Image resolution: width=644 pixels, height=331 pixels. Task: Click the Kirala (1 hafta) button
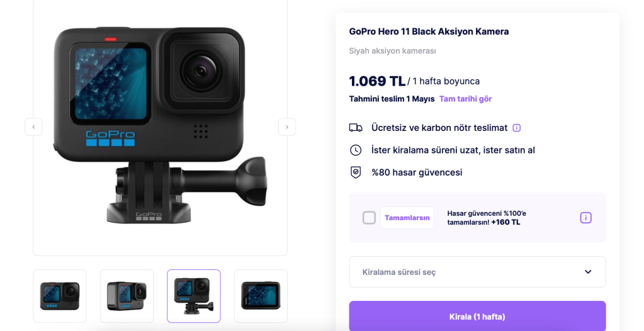point(477,317)
